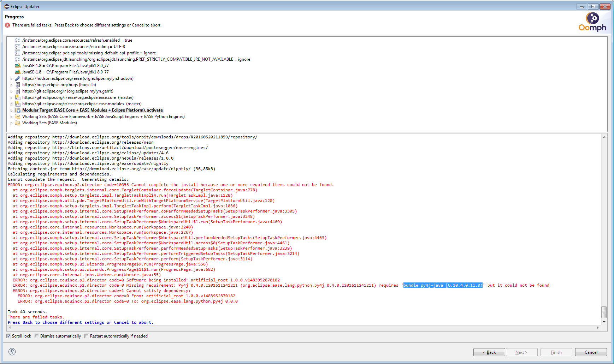The height and width of the screenshot is (364, 614).
Task: Click the PREF_STRICTLY_COMPATIBLE_JRE_NOT_AVAILABLE preference icon
Action: click(x=17, y=59)
